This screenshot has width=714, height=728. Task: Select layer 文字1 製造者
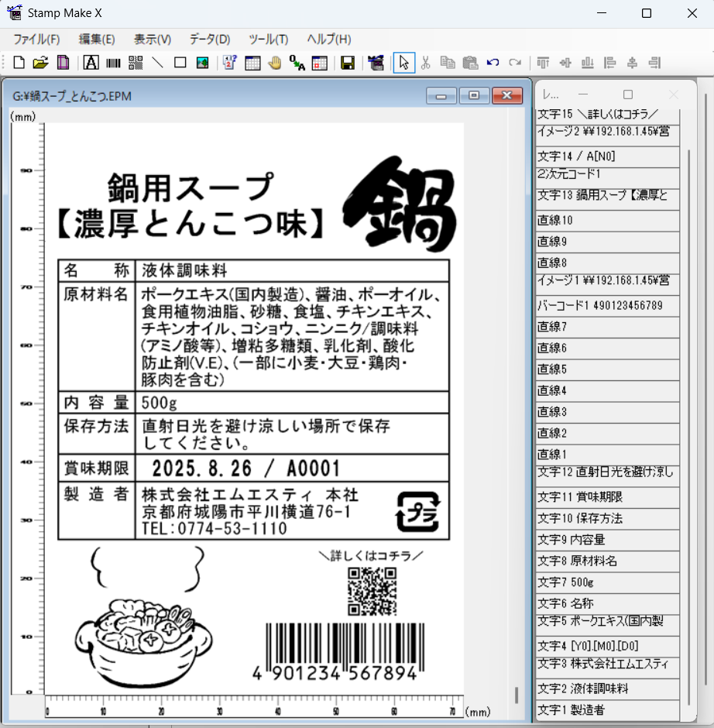click(607, 710)
